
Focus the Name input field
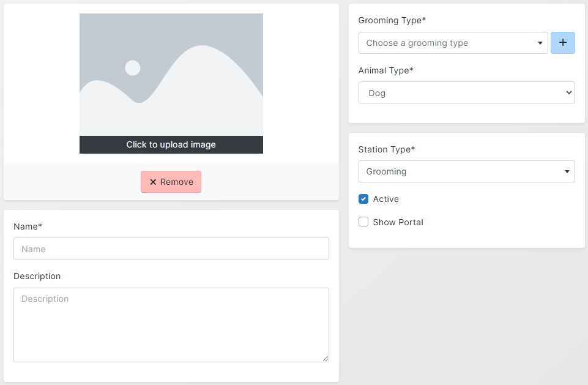[171, 249]
